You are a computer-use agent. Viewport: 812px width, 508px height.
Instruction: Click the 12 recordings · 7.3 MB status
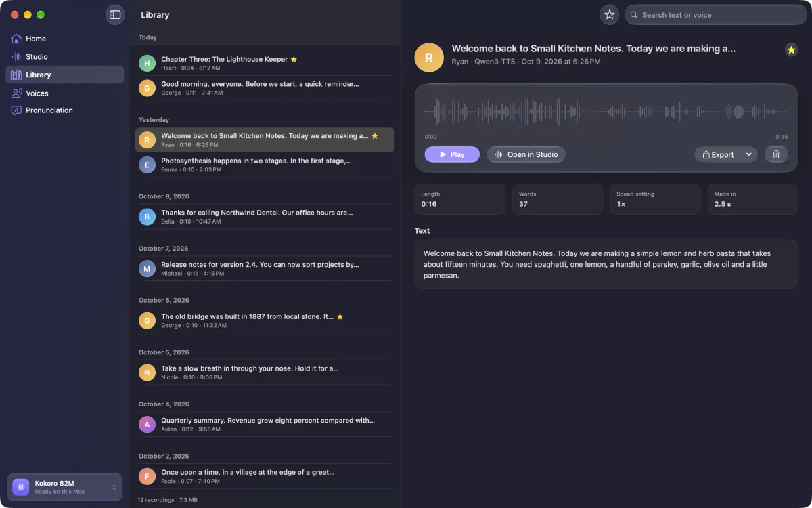point(168,500)
